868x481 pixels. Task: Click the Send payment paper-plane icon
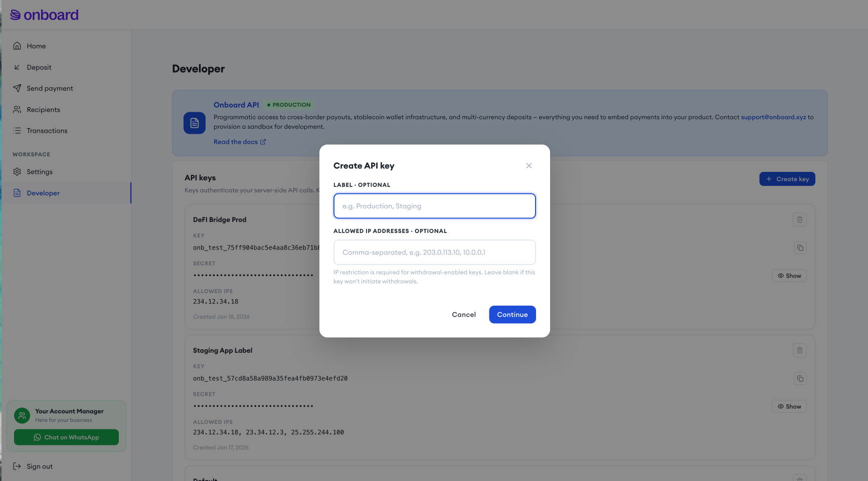point(17,88)
